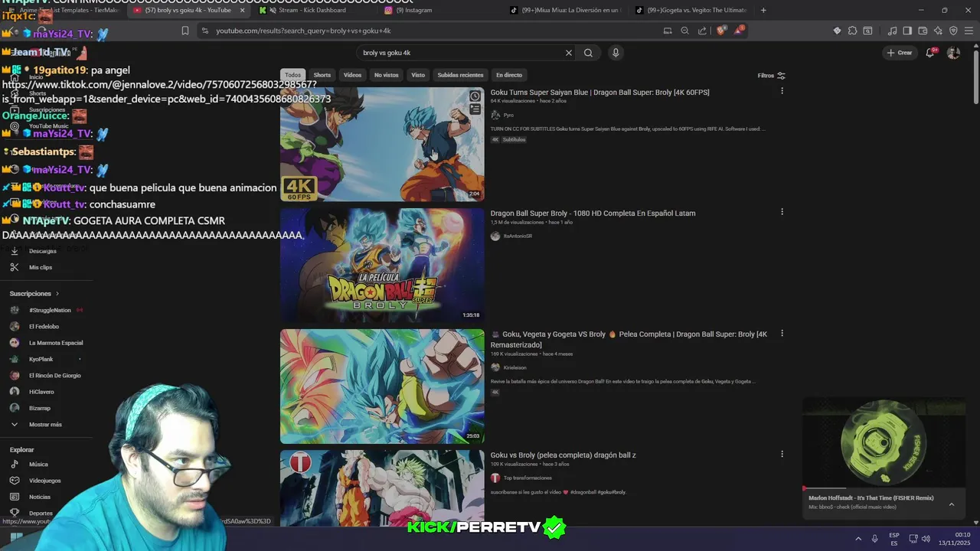
Task: Open the Goku vs Broly pelea completa thumbnail
Action: click(x=382, y=487)
